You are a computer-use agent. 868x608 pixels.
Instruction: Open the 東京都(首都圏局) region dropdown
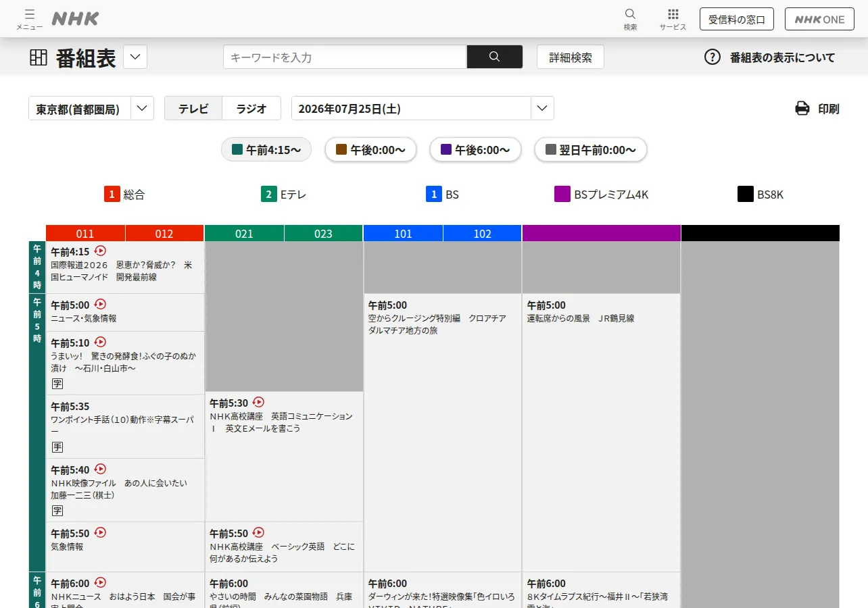pyautogui.click(x=91, y=108)
